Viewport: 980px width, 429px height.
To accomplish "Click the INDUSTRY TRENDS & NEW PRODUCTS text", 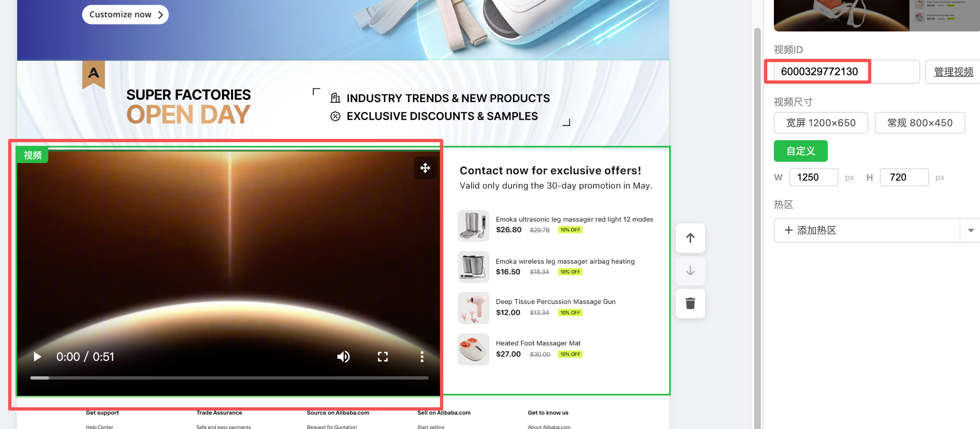I will 448,98.
